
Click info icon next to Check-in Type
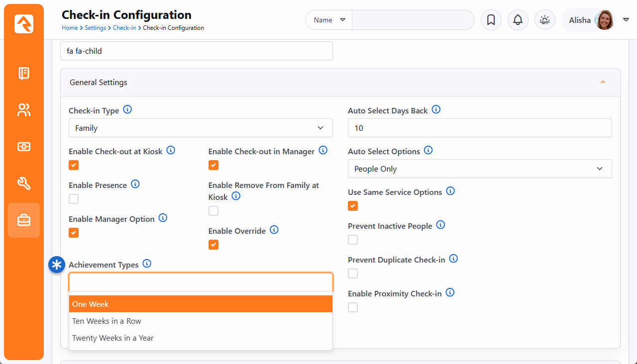[x=127, y=110]
